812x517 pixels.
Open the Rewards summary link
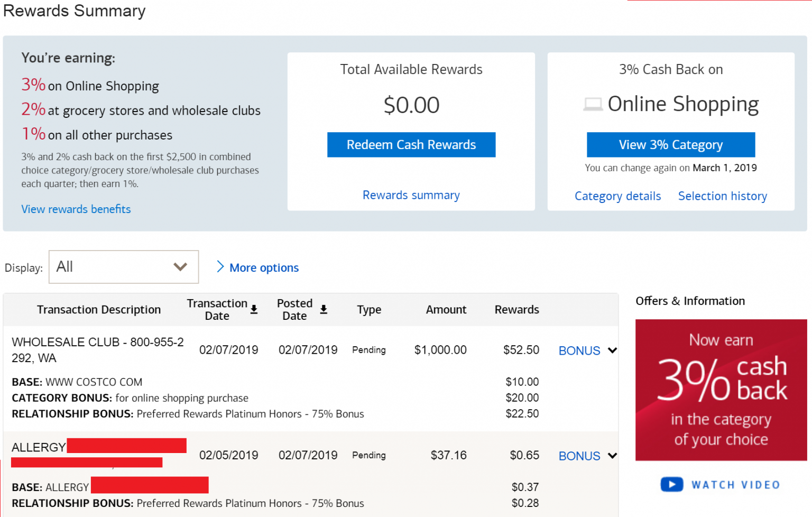pos(411,195)
